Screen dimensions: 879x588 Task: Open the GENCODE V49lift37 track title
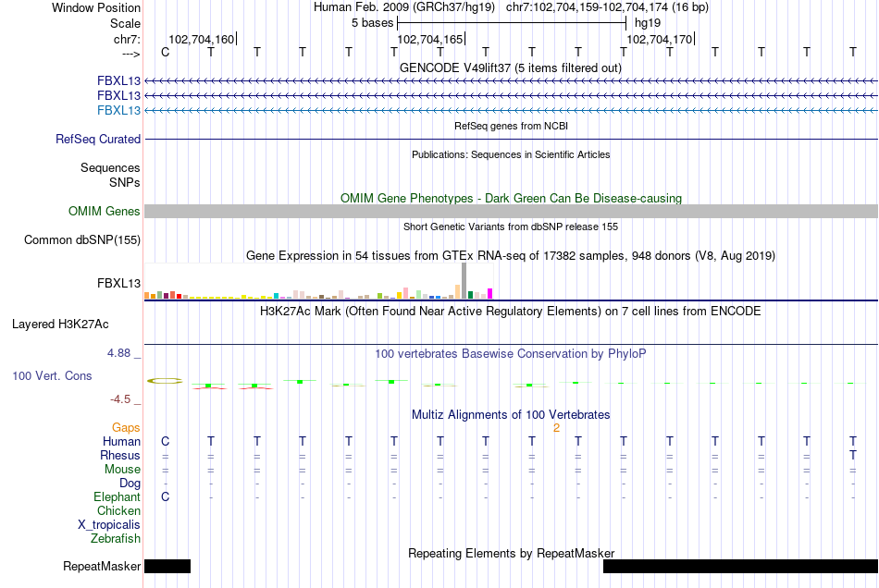point(510,67)
